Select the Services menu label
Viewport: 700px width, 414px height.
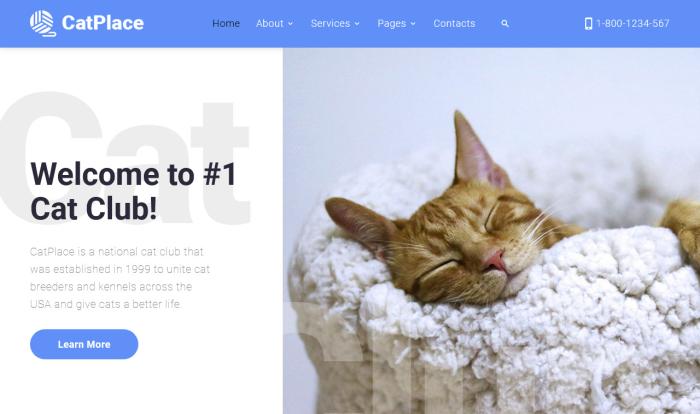click(x=330, y=23)
